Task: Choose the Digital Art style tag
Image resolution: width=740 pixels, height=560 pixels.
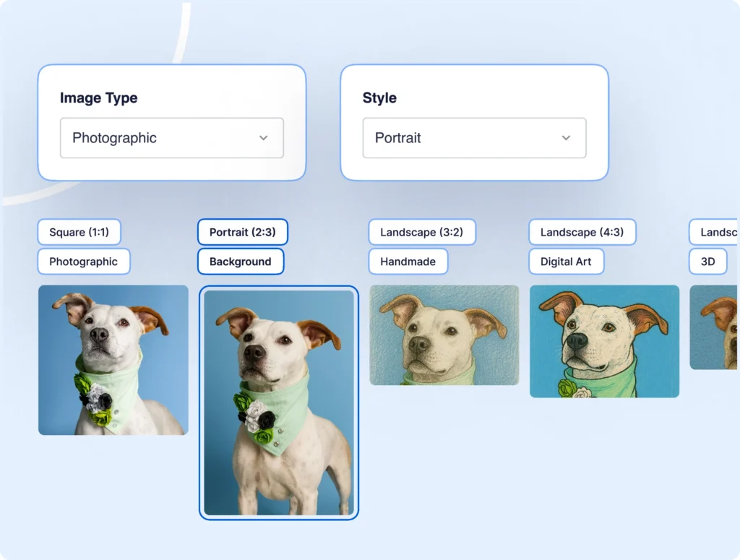Action: 566,262
